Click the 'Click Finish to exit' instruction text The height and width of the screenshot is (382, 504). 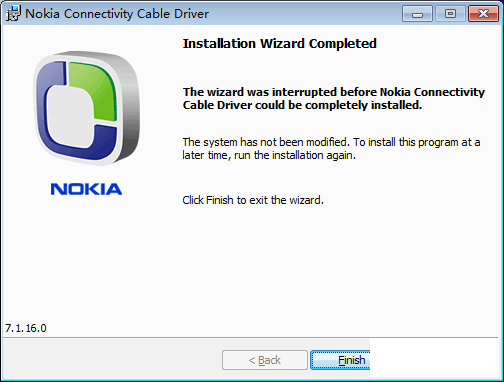[x=253, y=200]
